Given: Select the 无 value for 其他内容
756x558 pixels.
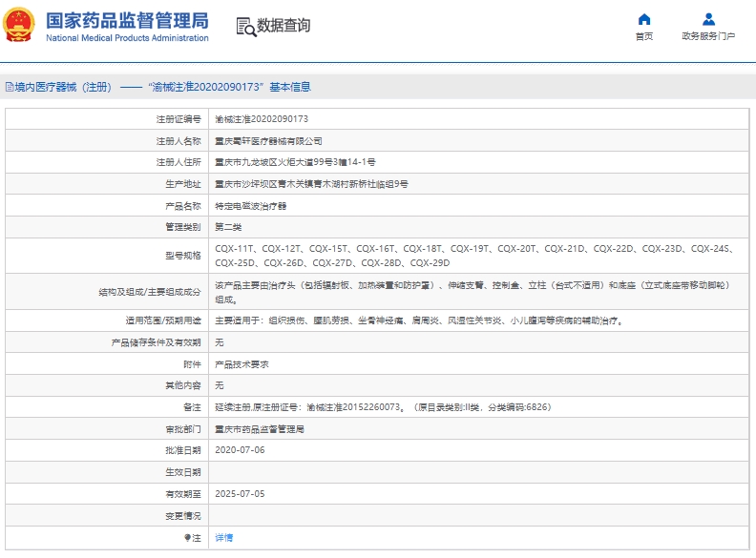Looking at the screenshot, I should point(220,385).
